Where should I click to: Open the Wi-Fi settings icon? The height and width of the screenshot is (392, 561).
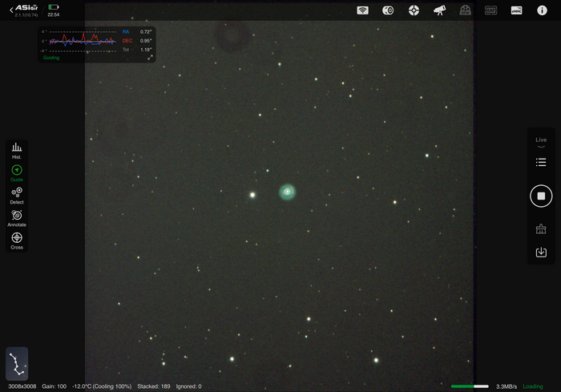(x=362, y=10)
